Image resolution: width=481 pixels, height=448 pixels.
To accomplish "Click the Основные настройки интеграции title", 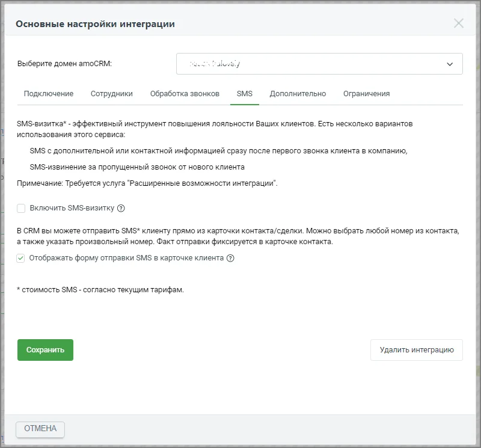I will coord(96,24).
